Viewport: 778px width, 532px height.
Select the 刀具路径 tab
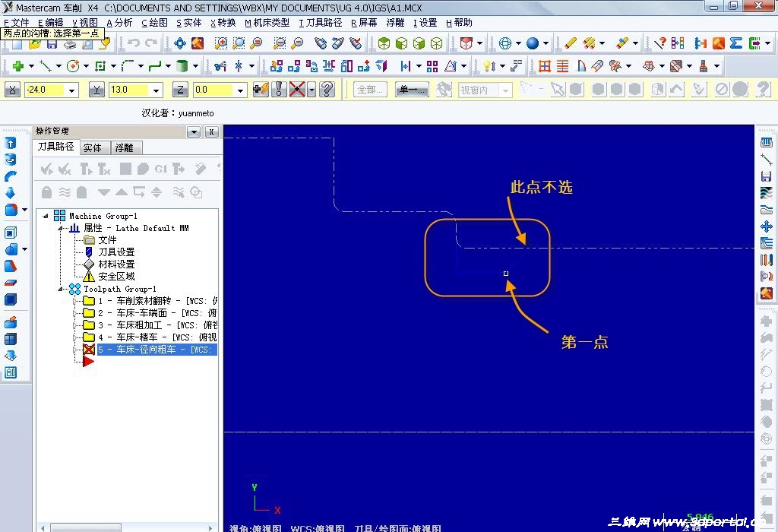point(56,147)
